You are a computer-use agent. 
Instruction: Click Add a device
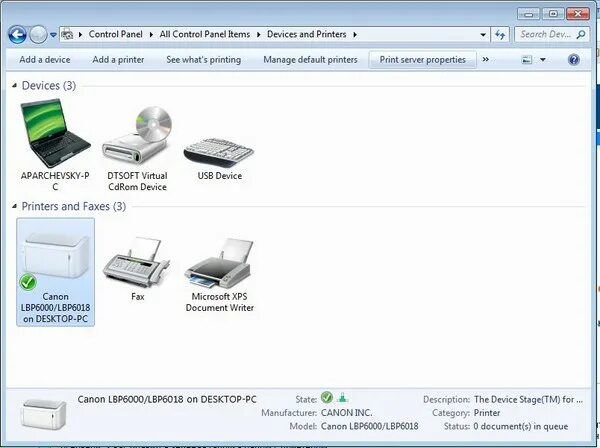coord(45,60)
